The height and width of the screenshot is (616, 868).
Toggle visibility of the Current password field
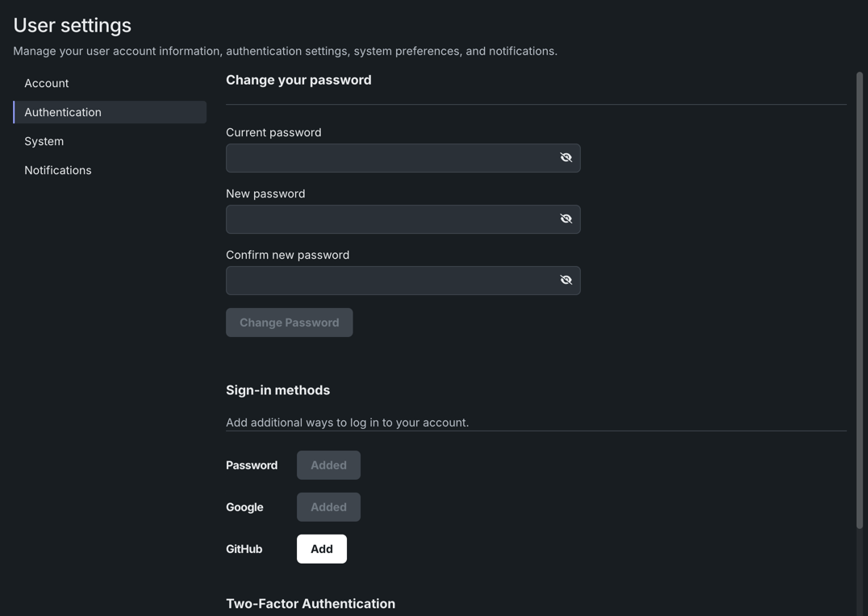[565, 158]
